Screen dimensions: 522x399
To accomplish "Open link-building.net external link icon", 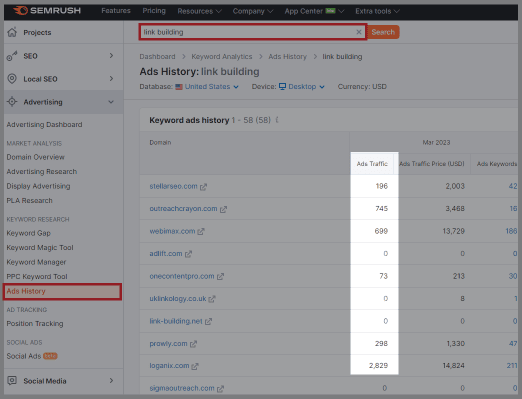I will (208, 321).
